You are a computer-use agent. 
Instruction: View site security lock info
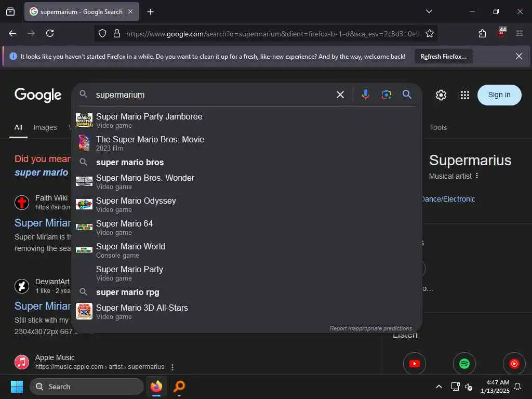coord(117,34)
